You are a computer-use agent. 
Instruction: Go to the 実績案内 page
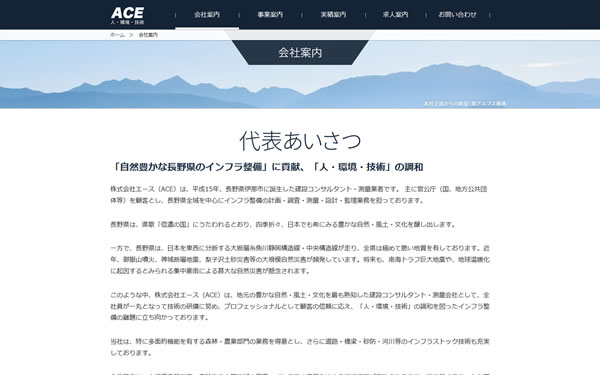333,15
